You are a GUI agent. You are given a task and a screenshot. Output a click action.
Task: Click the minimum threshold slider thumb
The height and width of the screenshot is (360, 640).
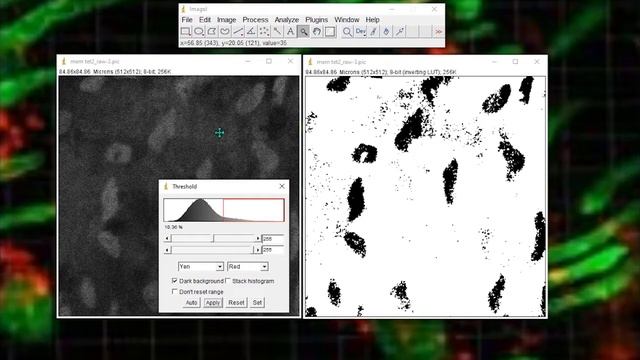[x=213, y=238]
